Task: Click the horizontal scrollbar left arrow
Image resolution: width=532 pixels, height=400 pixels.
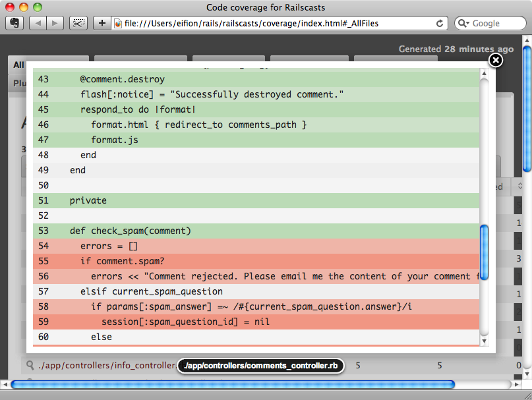Action: (5, 384)
